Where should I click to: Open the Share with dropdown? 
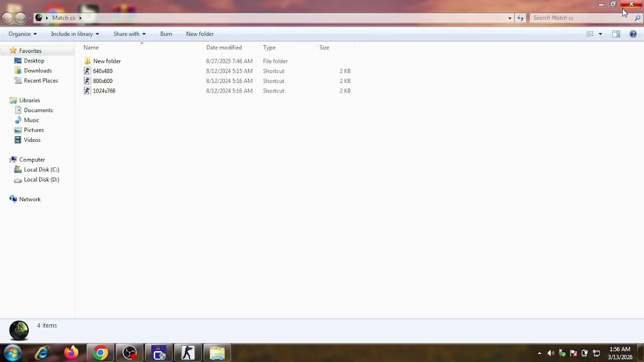129,34
